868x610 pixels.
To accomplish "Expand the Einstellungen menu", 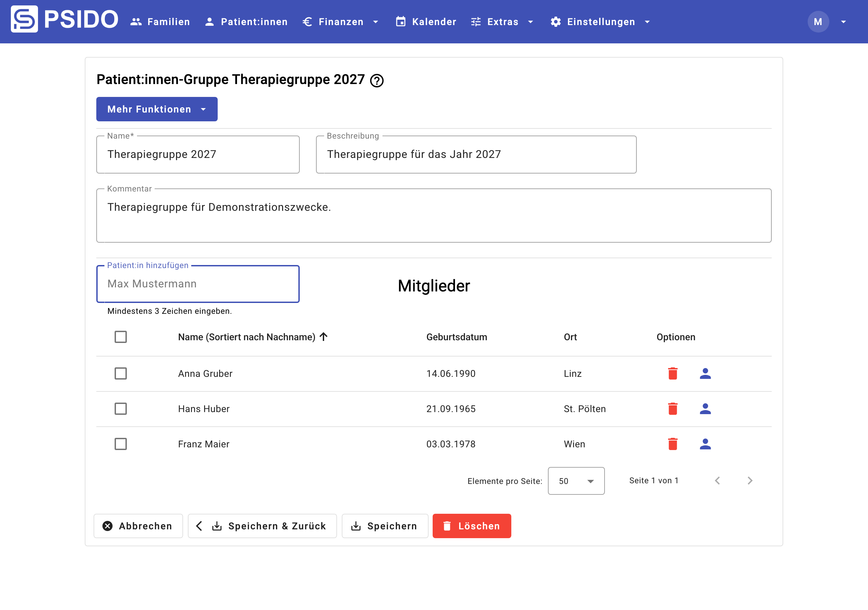I will (600, 22).
